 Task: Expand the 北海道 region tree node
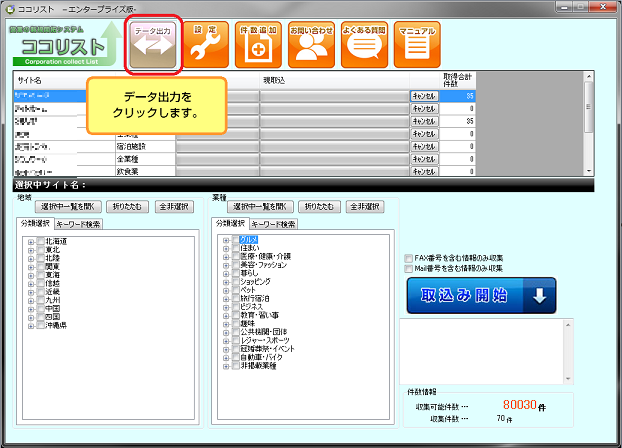31,241
